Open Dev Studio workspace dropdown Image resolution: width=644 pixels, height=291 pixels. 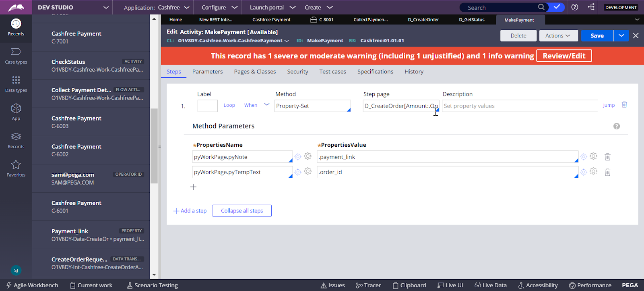(x=106, y=7)
